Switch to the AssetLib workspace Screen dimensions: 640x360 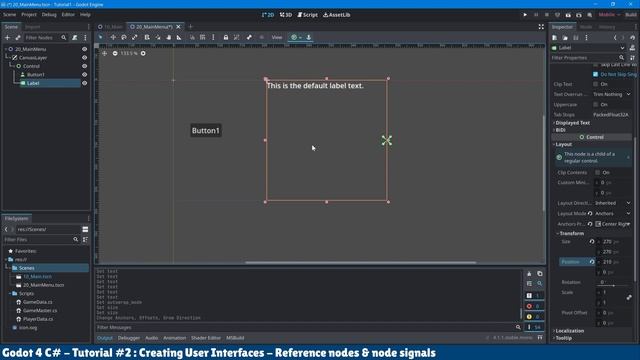tap(337, 15)
